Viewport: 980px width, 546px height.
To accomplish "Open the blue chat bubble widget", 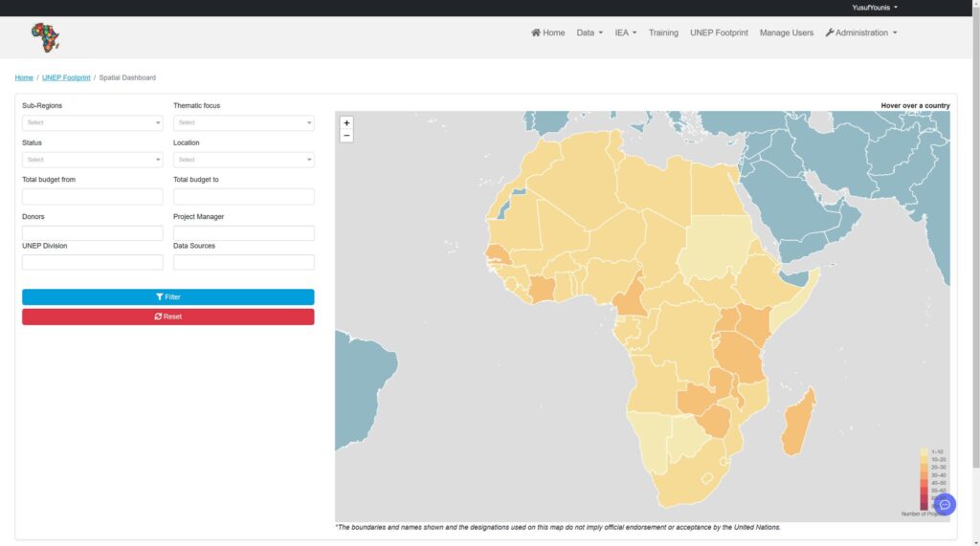I will point(945,504).
